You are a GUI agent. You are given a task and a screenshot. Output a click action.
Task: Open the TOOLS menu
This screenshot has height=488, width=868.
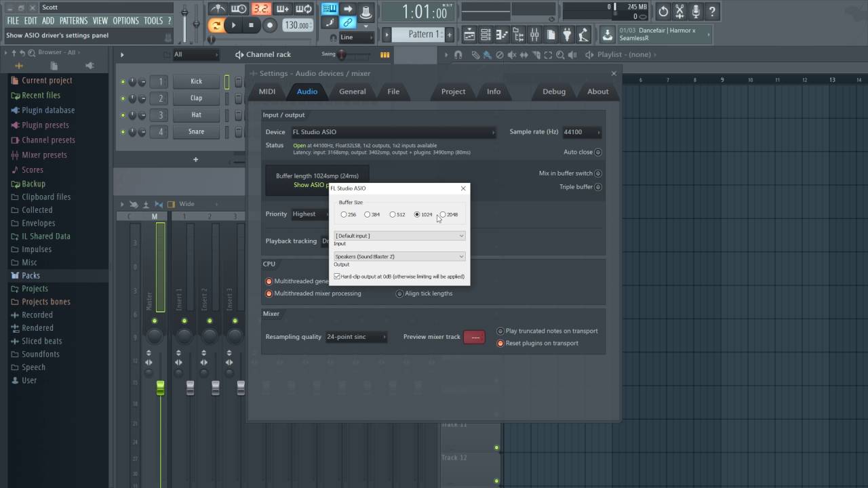153,21
